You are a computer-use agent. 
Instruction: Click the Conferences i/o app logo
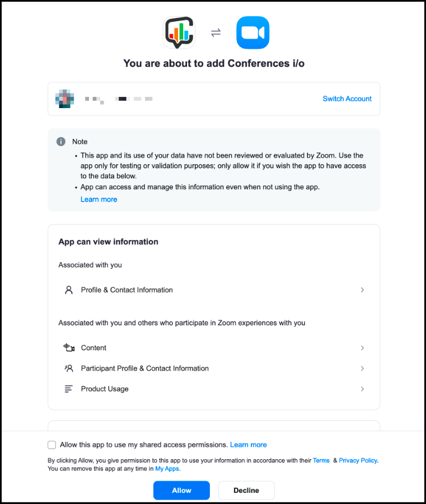click(179, 32)
